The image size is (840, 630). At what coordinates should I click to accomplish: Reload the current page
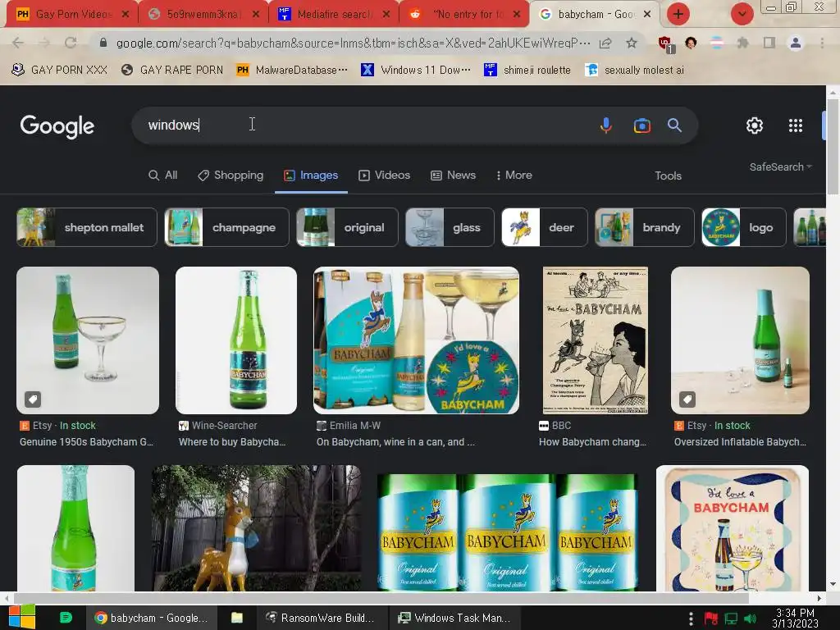(71, 43)
